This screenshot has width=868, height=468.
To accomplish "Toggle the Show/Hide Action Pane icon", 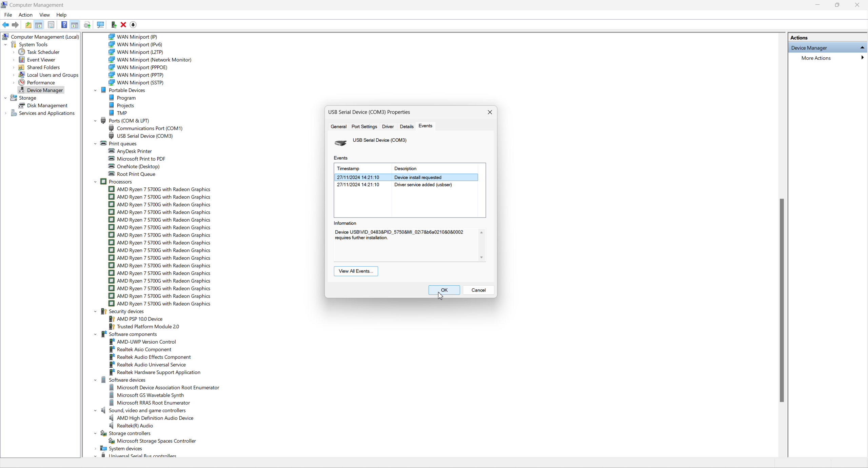I will tap(75, 25).
